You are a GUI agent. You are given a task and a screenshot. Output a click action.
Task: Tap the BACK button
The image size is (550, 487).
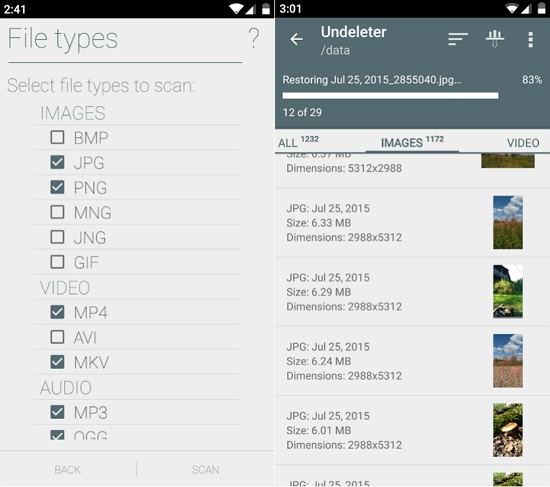(67, 469)
